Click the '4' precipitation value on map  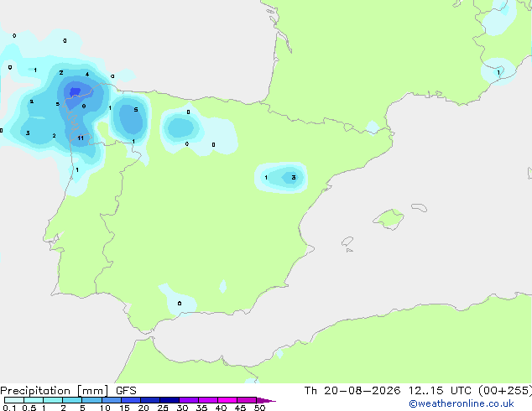pos(87,75)
